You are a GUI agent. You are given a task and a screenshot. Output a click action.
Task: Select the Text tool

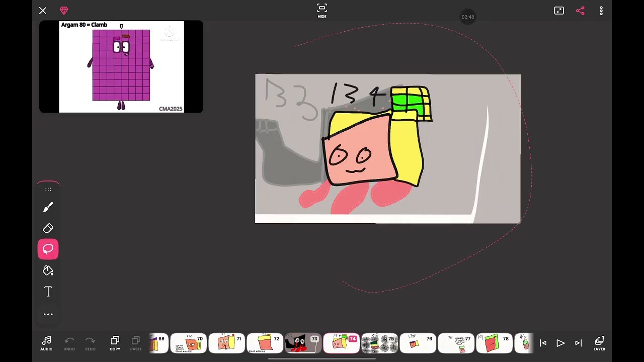[x=48, y=292]
